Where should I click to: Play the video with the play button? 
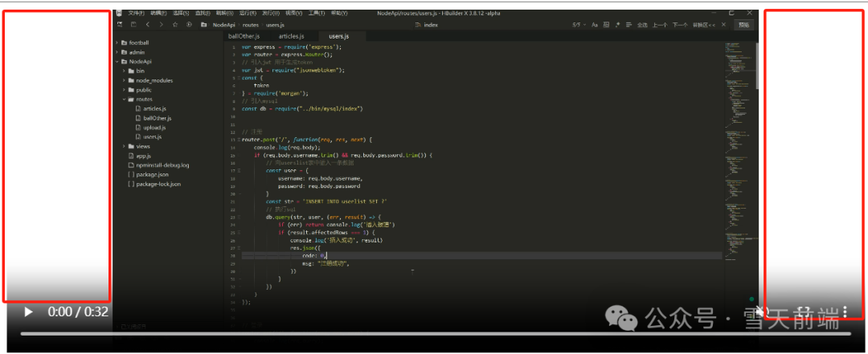[29, 311]
